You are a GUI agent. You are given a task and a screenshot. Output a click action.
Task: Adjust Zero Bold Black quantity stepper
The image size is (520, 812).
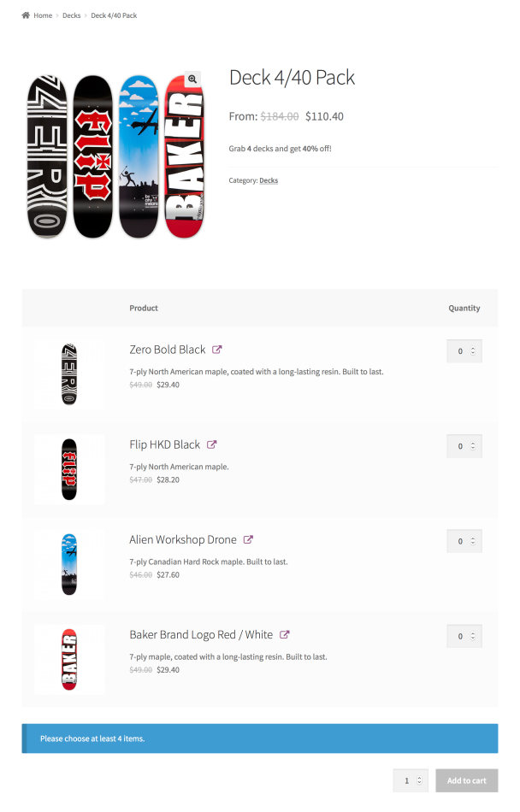[x=464, y=351]
